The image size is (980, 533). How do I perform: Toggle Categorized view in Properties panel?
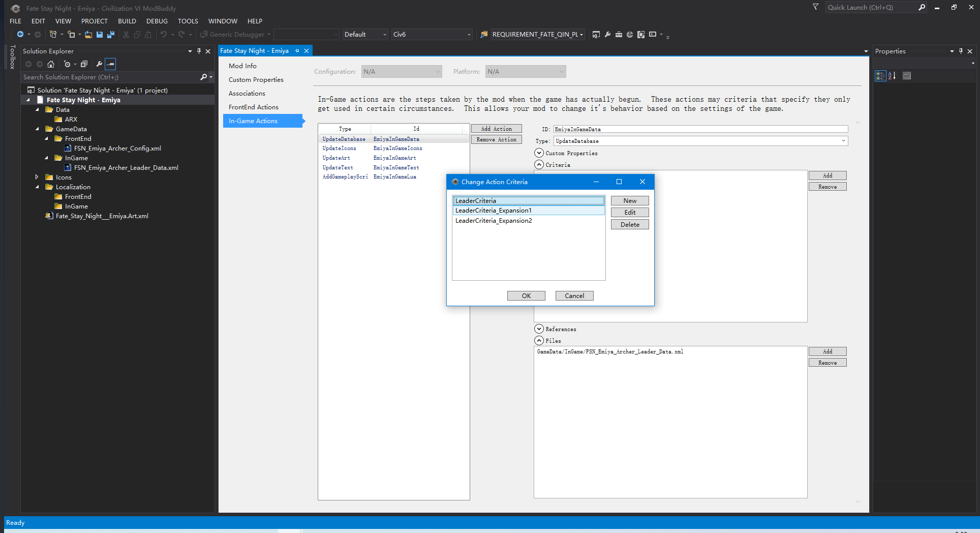point(880,76)
